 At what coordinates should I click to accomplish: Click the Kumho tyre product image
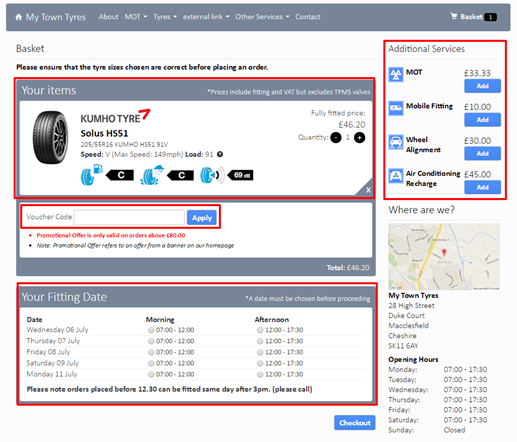tap(50, 137)
